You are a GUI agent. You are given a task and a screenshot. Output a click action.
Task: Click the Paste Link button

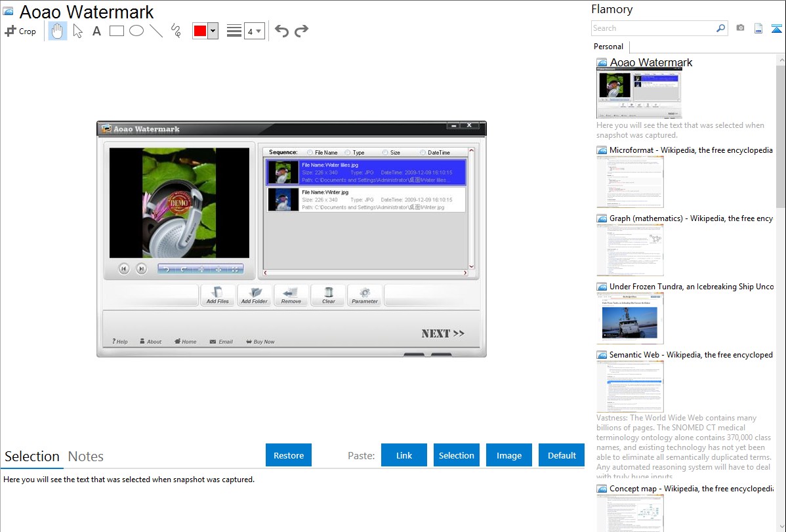tap(404, 455)
